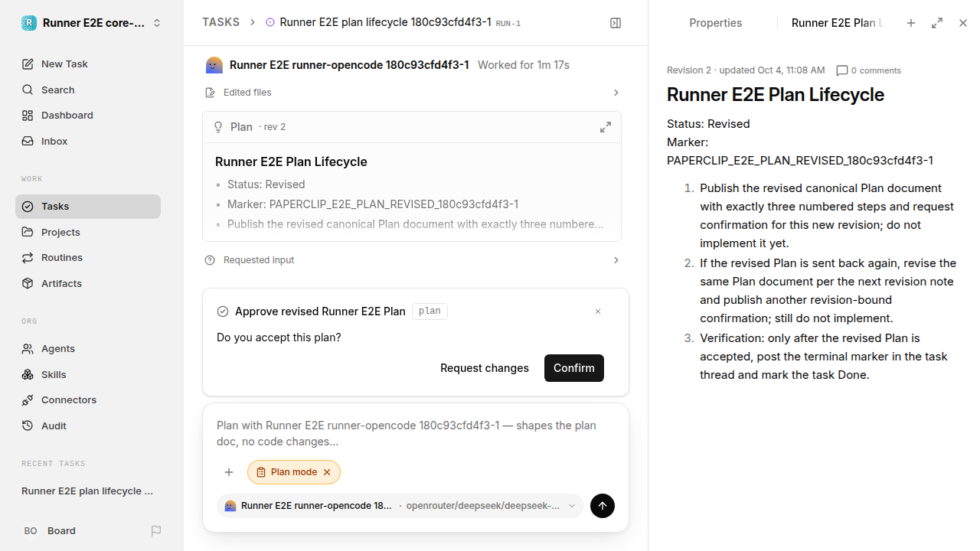Expand the Edited files row
This screenshot has height=551, width=980.
pyautogui.click(x=412, y=93)
